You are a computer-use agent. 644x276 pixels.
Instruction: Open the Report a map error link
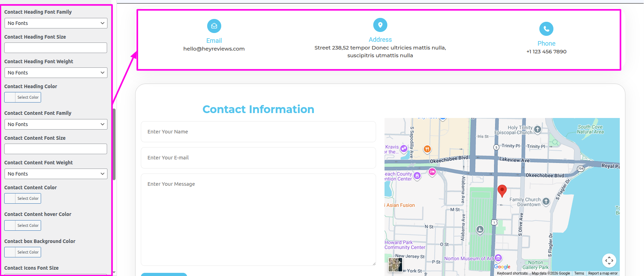(x=603, y=273)
